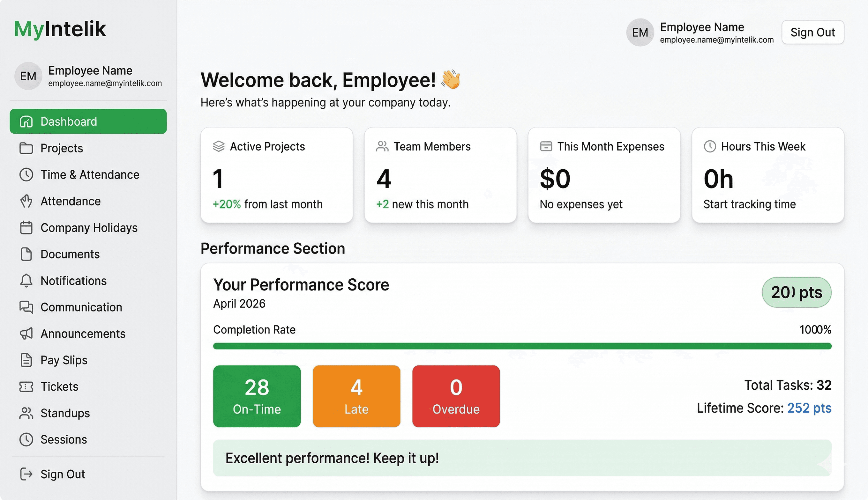Select the Company Holidays calendar icon
The width and height of the screenshot is (868, 500).
coord(26,228)
